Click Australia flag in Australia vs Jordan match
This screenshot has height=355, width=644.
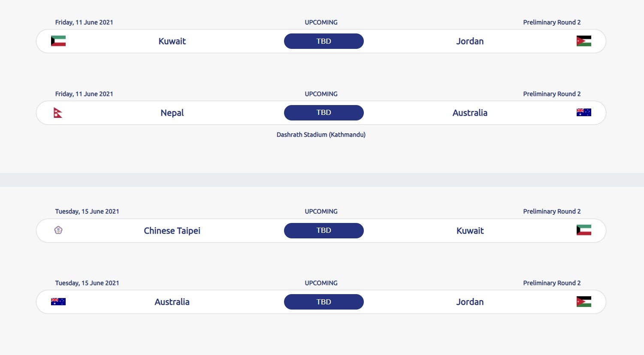tap(58, 301)
